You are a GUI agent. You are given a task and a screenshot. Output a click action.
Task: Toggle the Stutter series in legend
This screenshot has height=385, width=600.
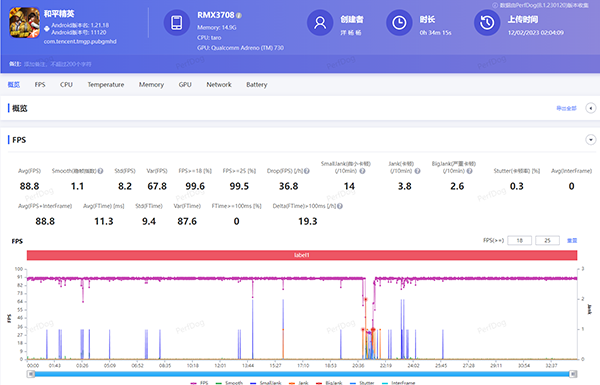click(362, 383)
